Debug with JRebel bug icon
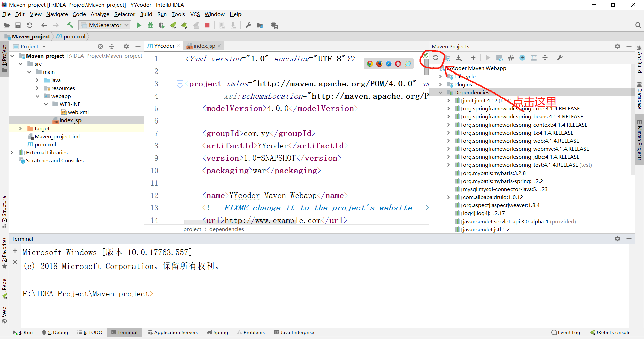The image size is (644, 339). tap(185, 25)
